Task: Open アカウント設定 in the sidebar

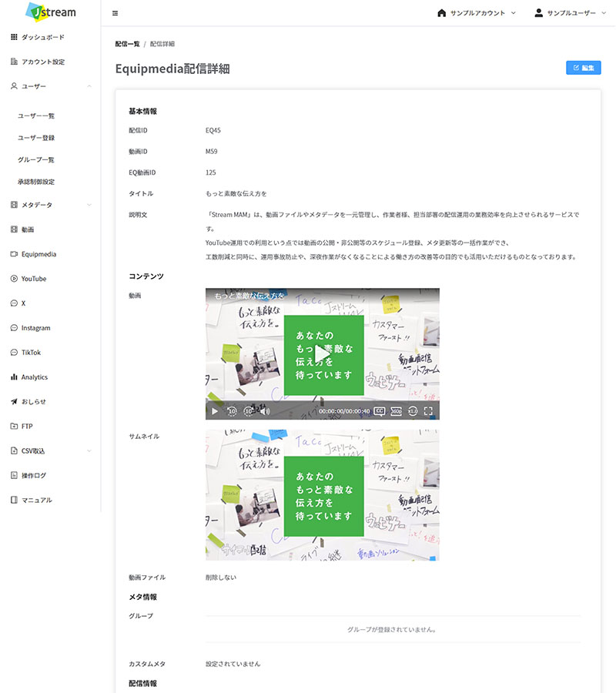Action: (43, 62)
